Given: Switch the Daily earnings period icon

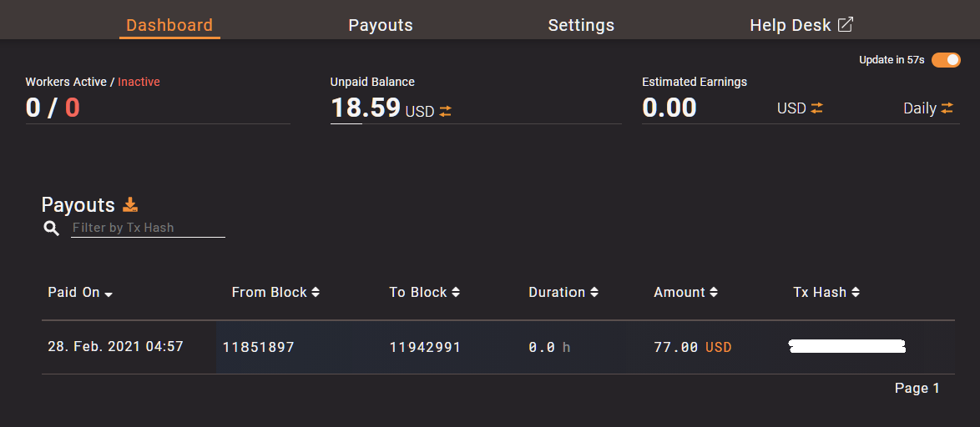Looking at the screenshot, I should coord(947,108).
